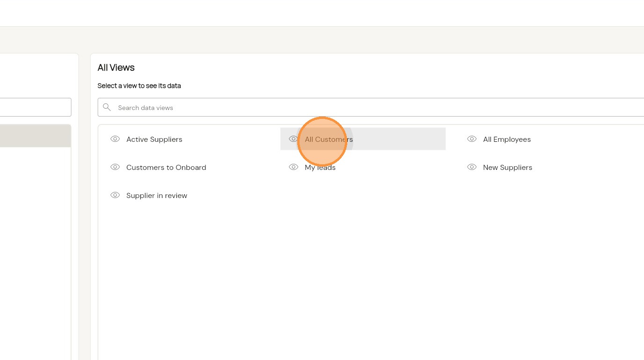Open the My leads view
The height and width of the screenshot is (360, 644).
320,168
